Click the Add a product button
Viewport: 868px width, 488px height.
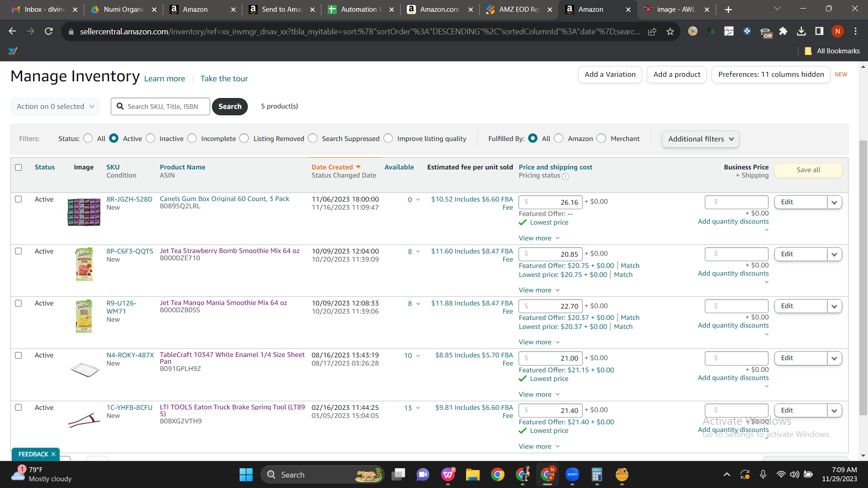(x=677, y=75)
